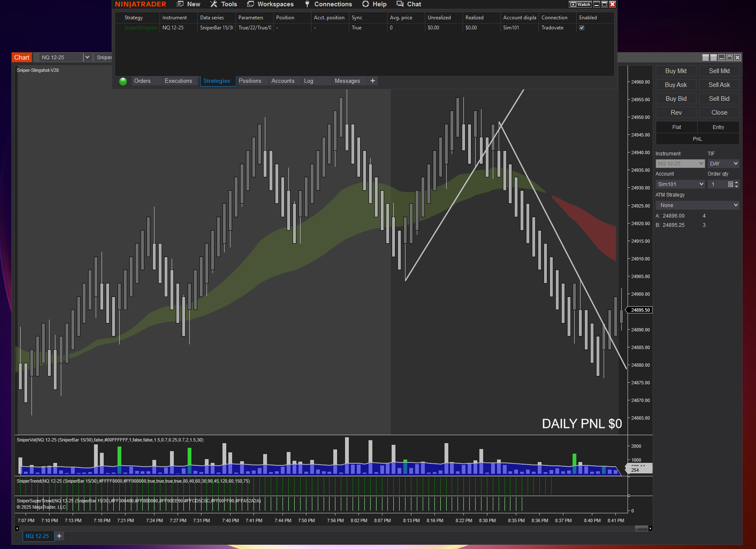Expand the TIF DAY dropdown
756x549 pixels.
click(x=723, y=164)
